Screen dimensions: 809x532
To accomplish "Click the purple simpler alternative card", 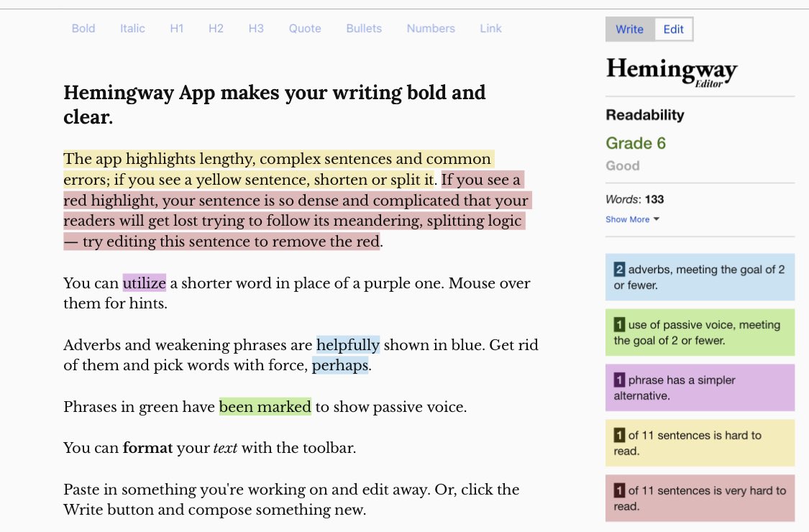I will click(x=700, y=387).
